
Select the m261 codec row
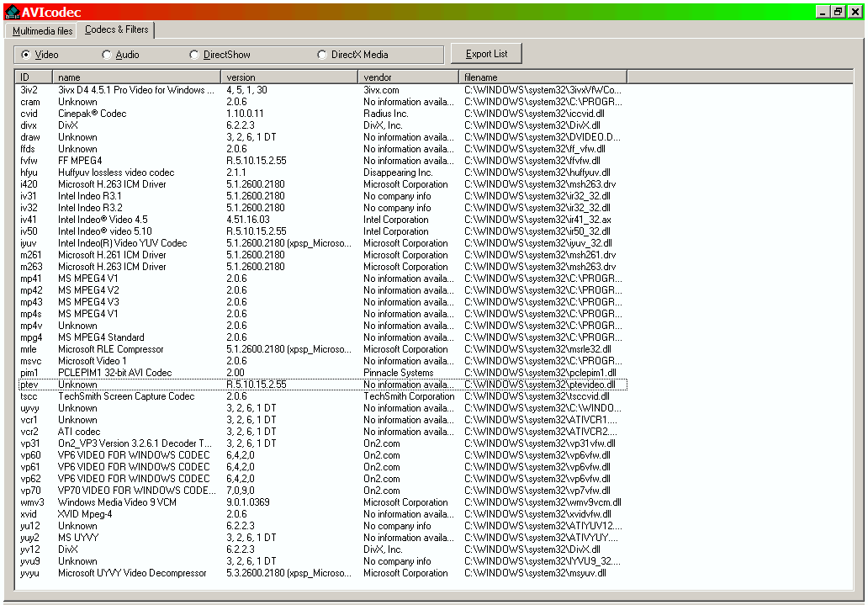[x=321, y=255]
